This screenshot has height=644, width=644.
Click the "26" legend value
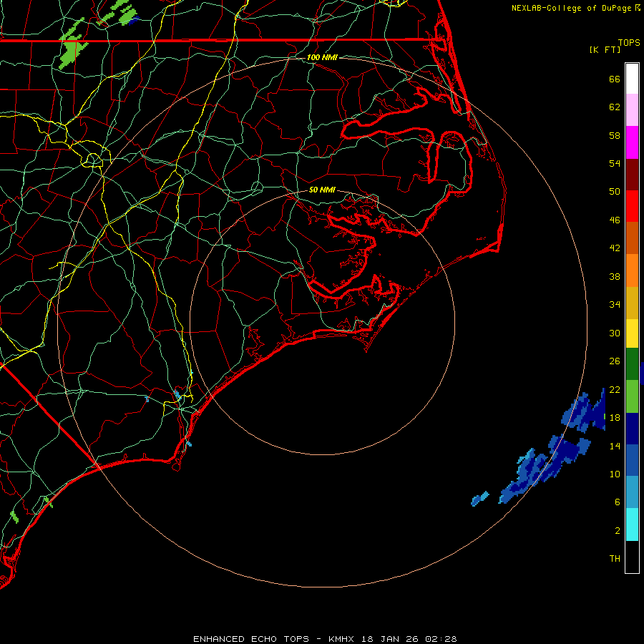[x=615, y=361]
